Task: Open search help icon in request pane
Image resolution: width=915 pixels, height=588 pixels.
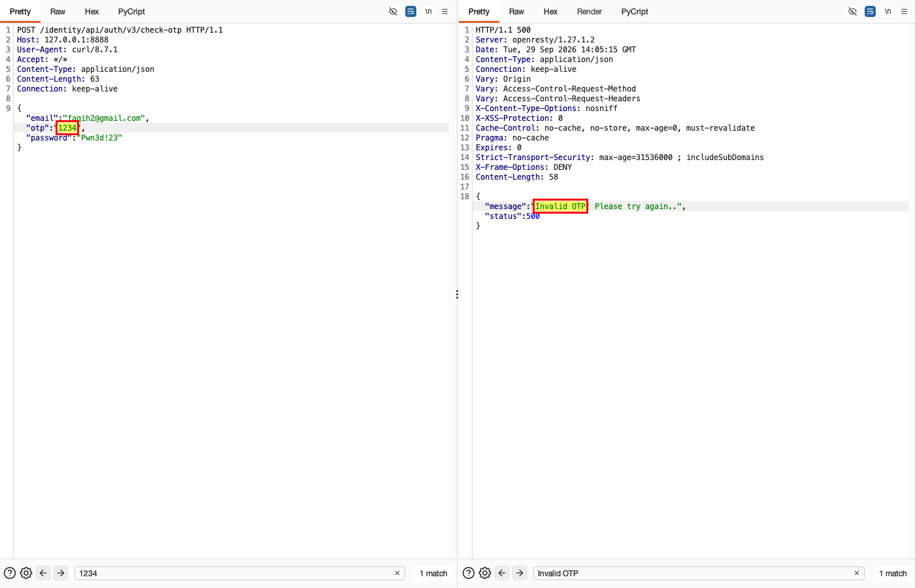Action: click(x=10, y=573)
